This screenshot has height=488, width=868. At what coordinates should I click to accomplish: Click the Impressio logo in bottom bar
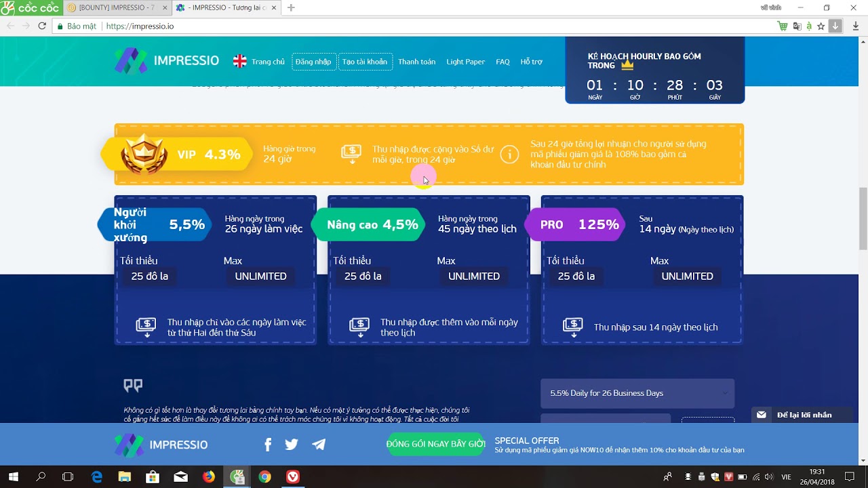tap(161, 445)
